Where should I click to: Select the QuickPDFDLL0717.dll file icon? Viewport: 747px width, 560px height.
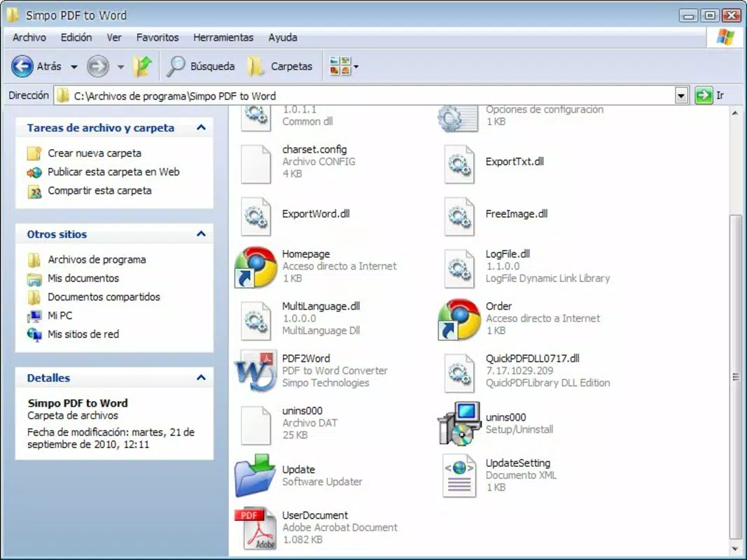(x=459, y=374)
